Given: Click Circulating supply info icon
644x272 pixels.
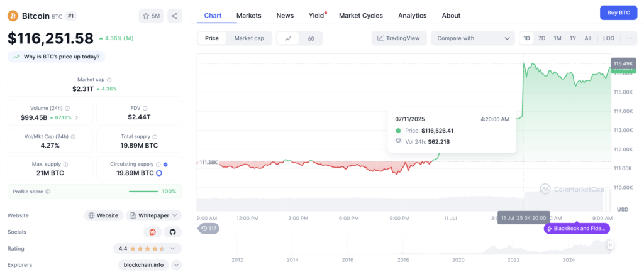Looking at the screenshot, I should coord(158,165).
